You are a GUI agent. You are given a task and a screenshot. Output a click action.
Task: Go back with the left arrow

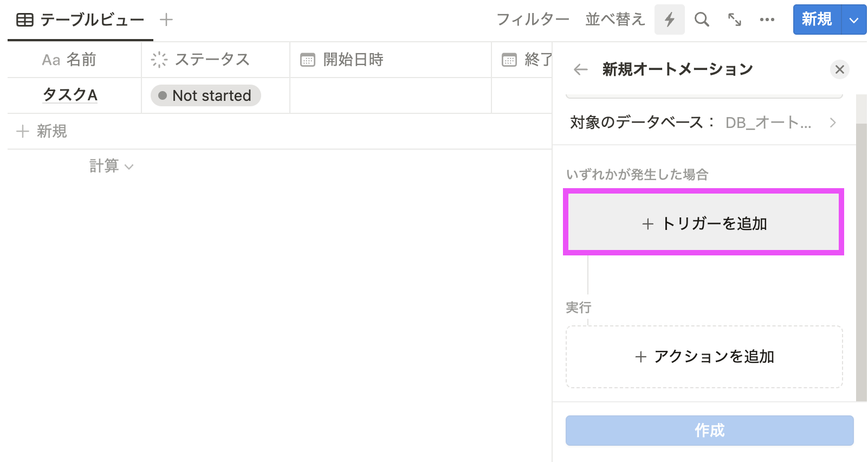(x=581, y=69)
